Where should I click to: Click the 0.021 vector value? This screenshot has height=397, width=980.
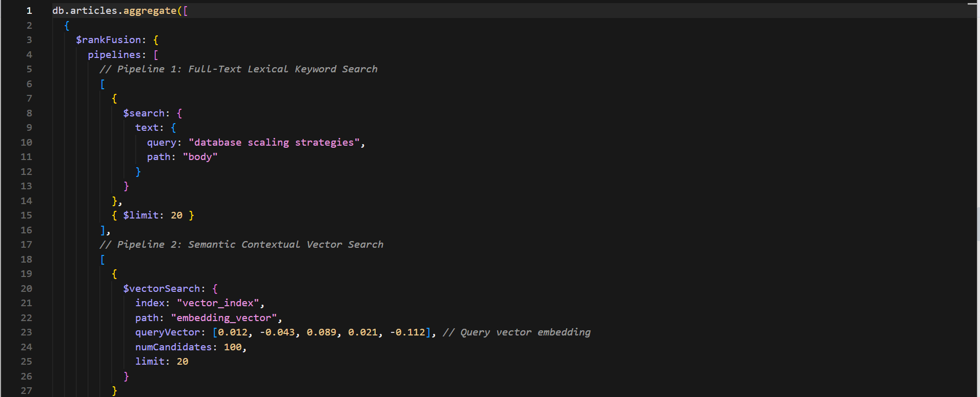[363, 332]
